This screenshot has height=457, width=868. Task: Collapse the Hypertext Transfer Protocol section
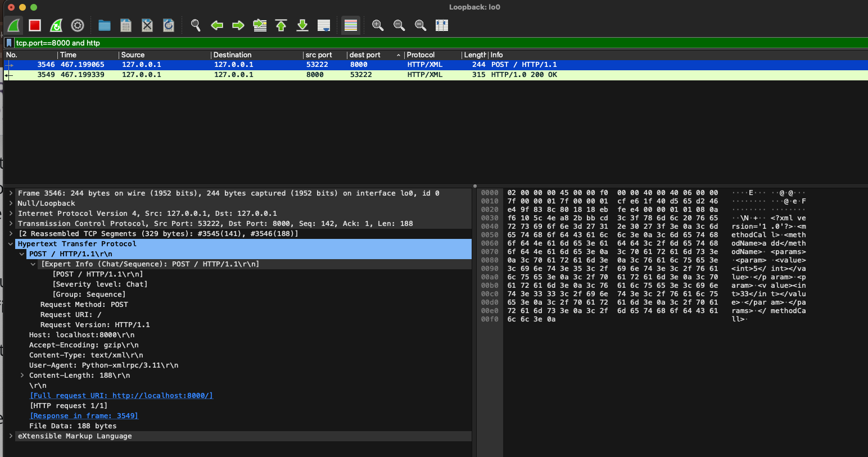click(x=11, y=243)
